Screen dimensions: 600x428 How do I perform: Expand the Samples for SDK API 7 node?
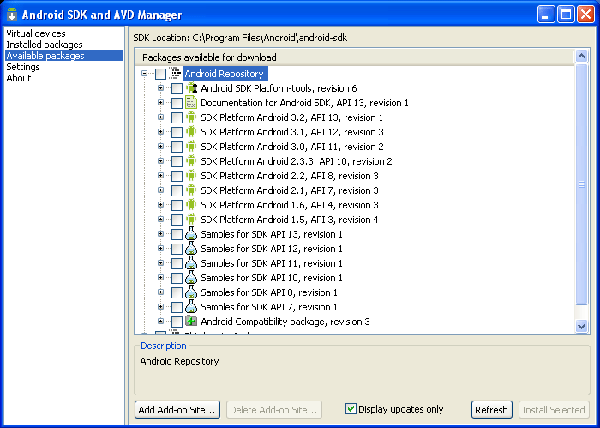tap(161, 307)
